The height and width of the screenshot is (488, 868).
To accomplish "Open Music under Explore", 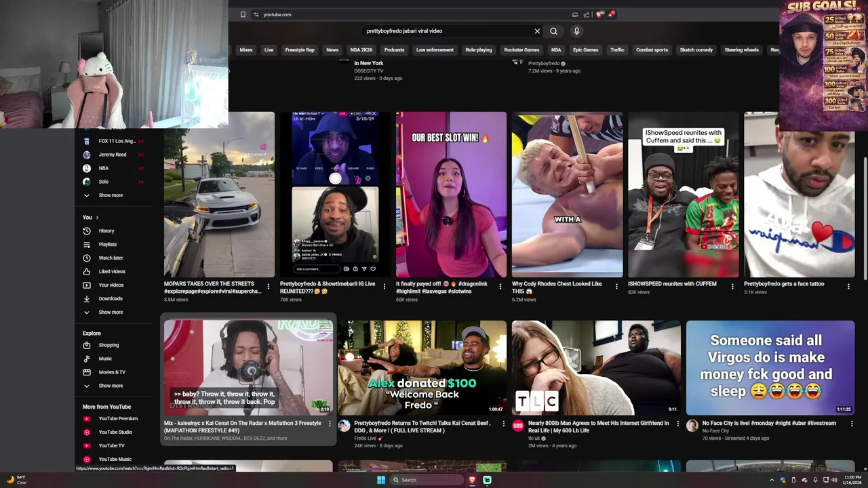I will (x=105, y=359).
